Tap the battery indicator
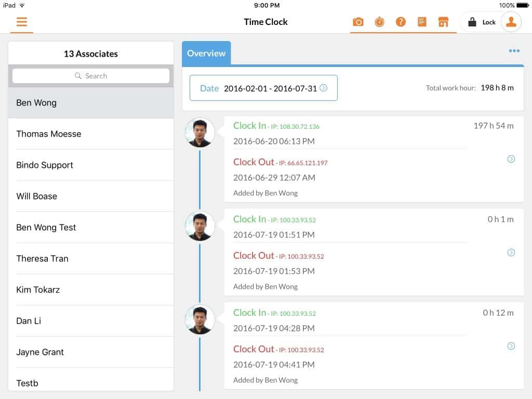 (x=523, y=5)
